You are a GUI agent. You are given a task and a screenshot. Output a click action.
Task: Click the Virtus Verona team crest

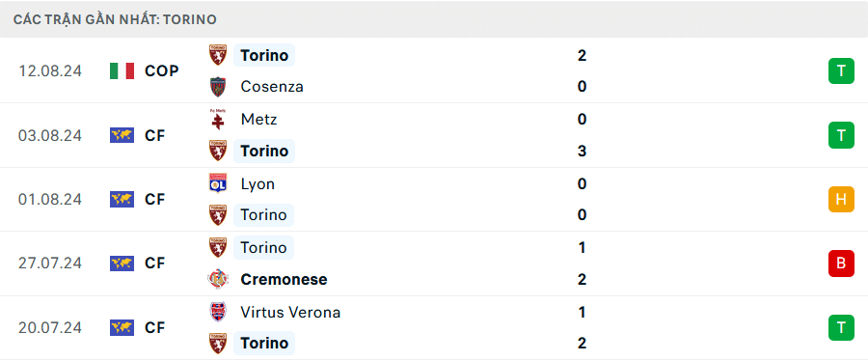point(218,313)
